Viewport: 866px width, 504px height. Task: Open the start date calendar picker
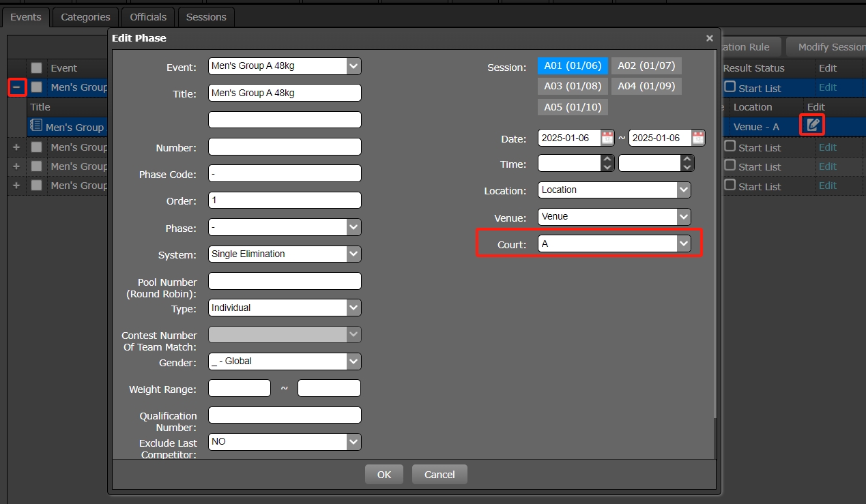point(607,138)
